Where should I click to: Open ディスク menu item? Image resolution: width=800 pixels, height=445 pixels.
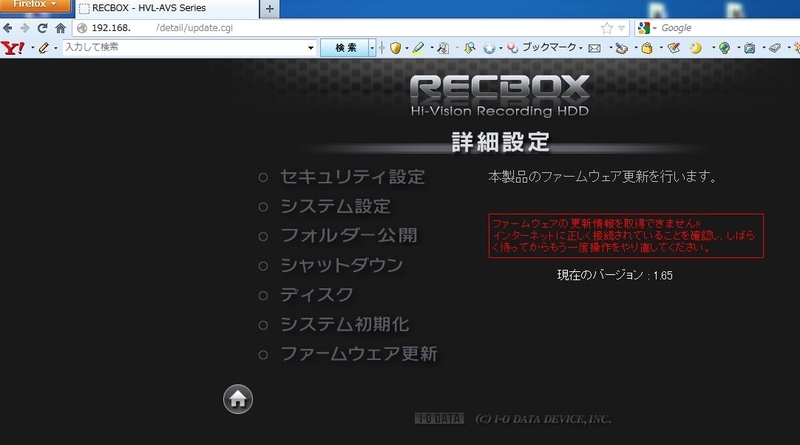(317, 295)
